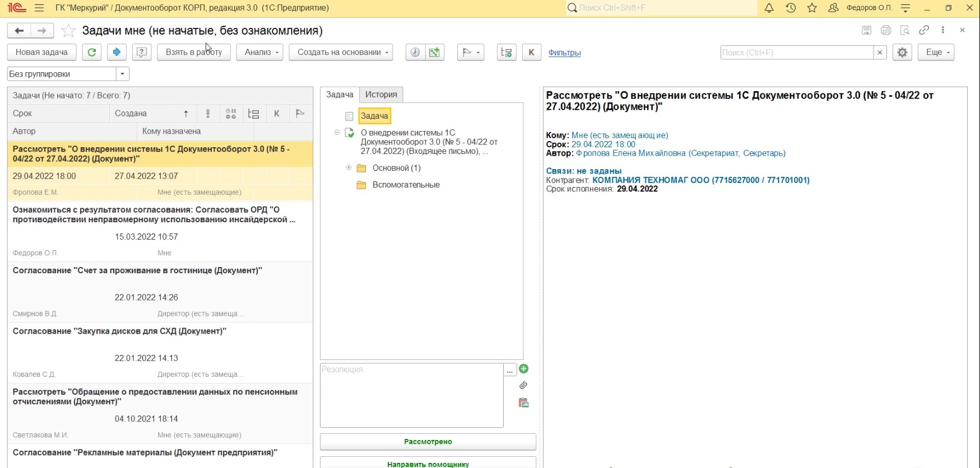Image resolution: width=980 pixels, height=468 pixels.
Task: Open the service menu lines icon
Action: tap(905, 8)
